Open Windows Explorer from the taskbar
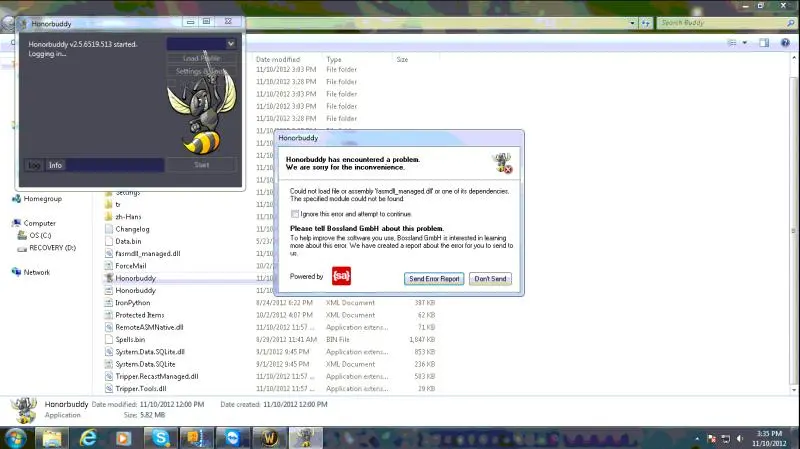 52,438
